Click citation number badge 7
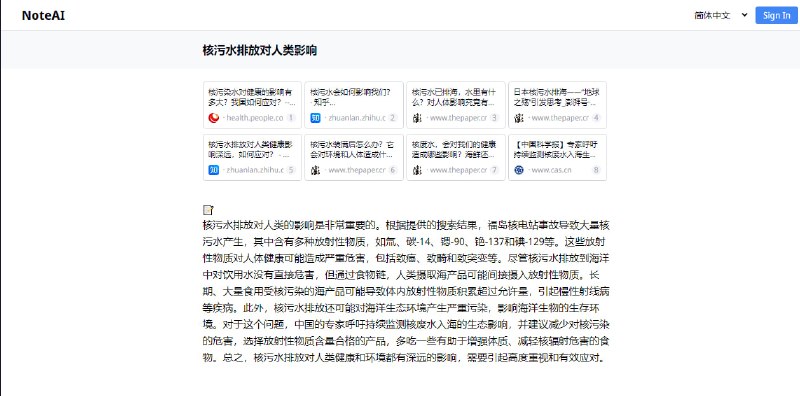Viewport: 800px width, 396px height. [494, 170]
